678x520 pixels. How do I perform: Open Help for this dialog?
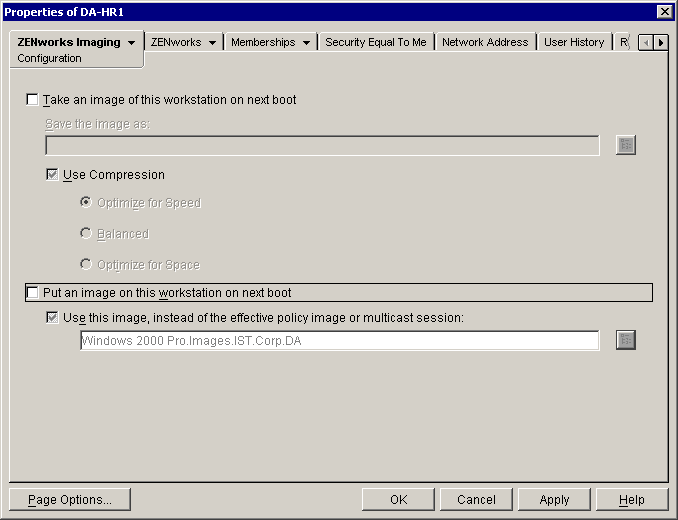click(632, 500)
